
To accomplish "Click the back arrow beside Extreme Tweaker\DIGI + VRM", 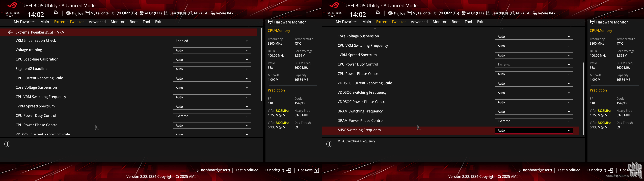I will [10, 32].
